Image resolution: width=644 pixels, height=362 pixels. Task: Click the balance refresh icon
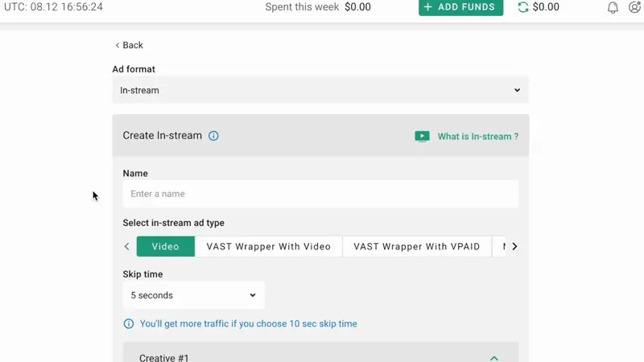(523, 7)
